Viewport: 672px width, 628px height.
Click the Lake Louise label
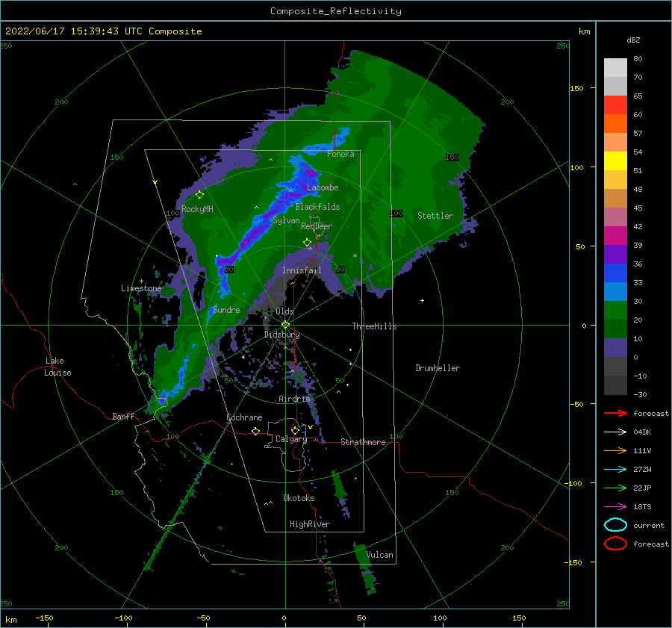[x=57, y=367]
